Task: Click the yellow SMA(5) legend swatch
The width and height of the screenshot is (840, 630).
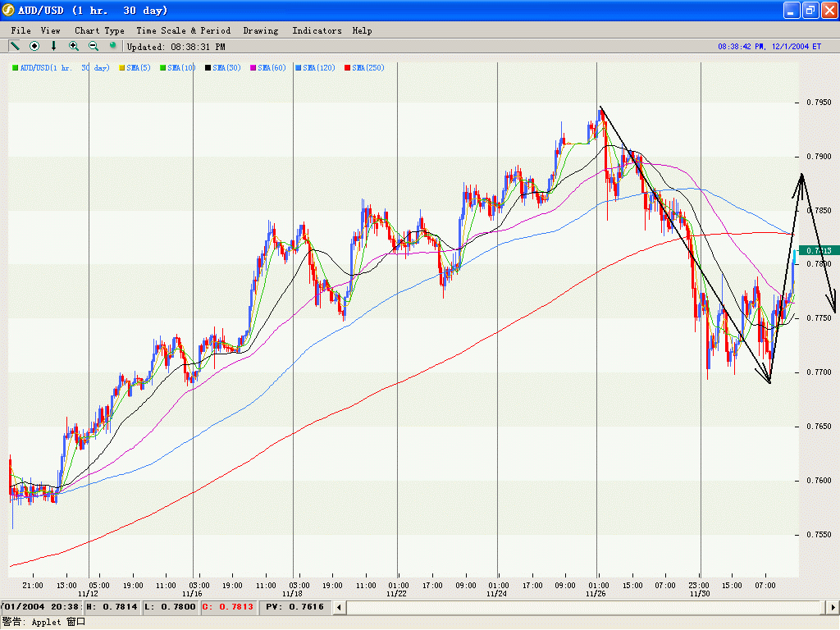Action: pyautogui.click(x=121, y=68)
